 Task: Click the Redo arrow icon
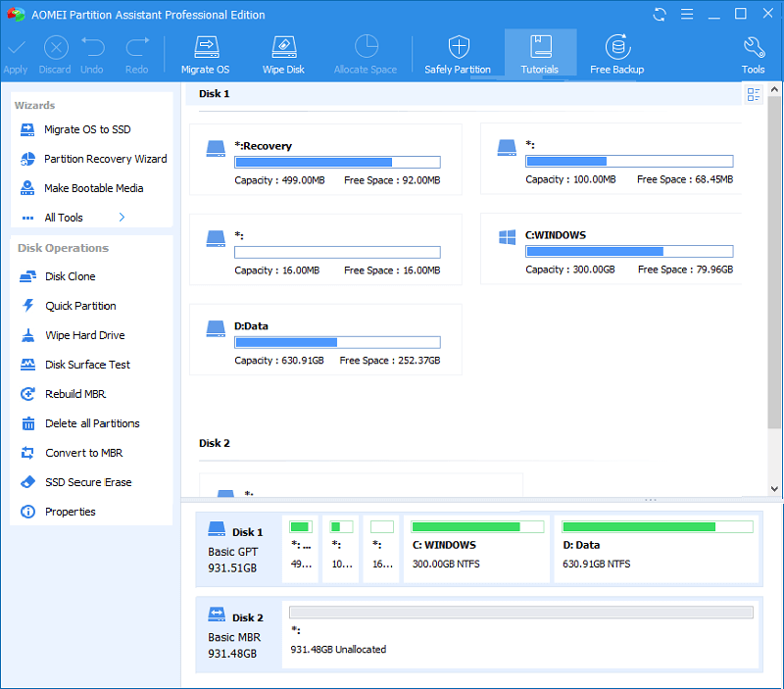pyautogui.click(x=137, y=47)
